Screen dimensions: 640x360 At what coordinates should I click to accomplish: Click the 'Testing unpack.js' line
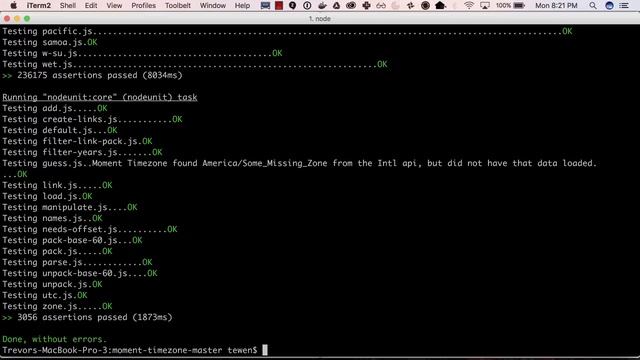pos(52,284)
